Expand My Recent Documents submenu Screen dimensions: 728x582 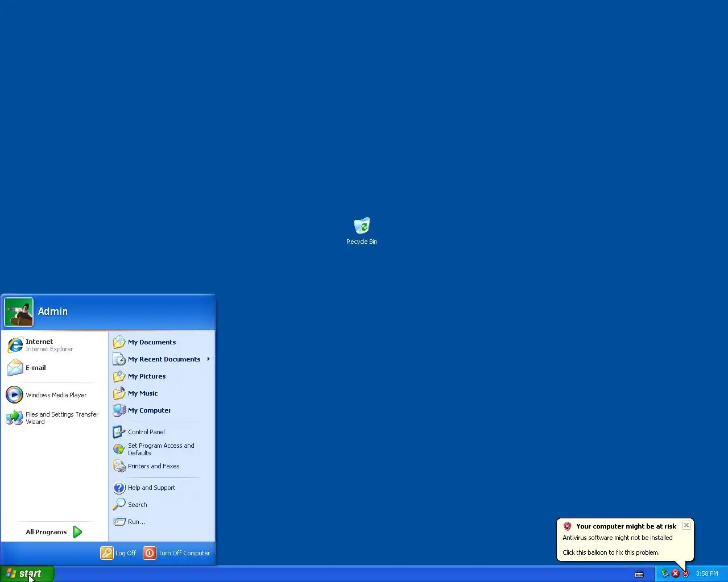point(162,359)
